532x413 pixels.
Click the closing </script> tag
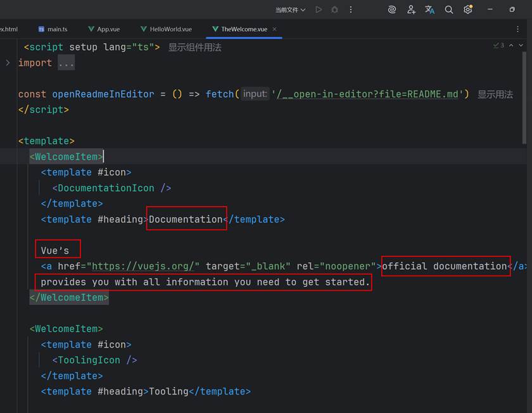44,110
